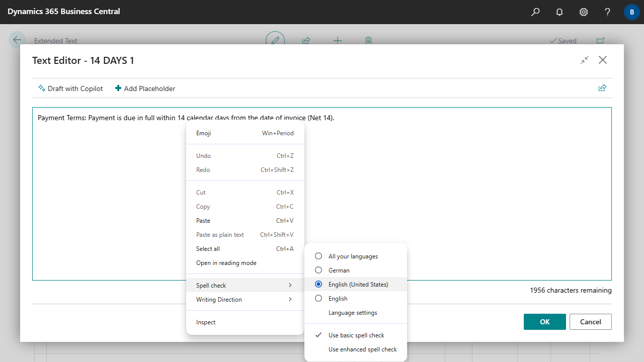The height and width of the screenshot is (362, 644).
Task: Click the Extended Text page title
Action: coord(56,41)
